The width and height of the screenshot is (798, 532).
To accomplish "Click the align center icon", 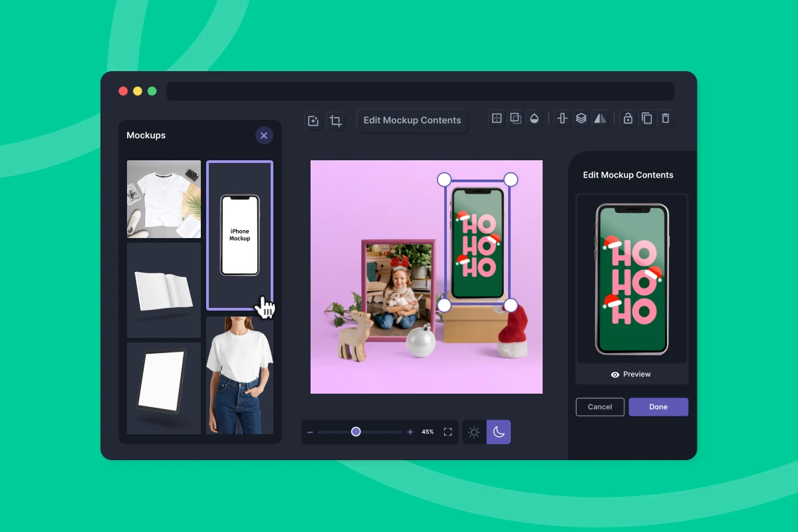I will 563,118.
